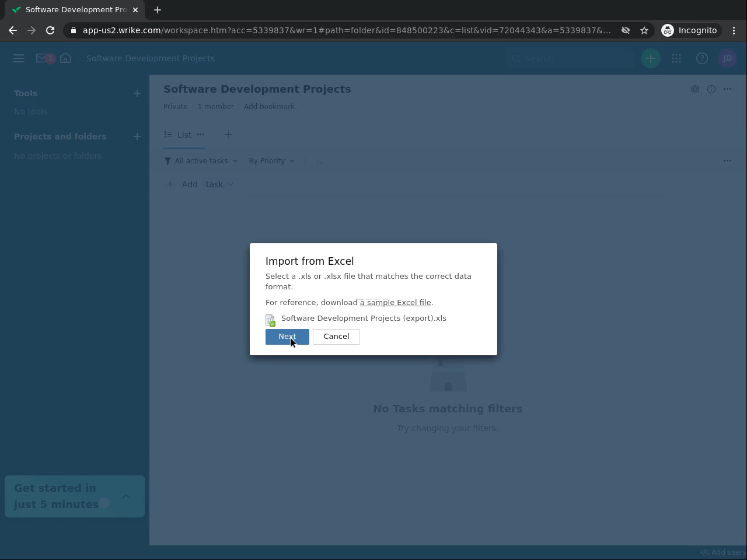Image resolution: width=747 pixels, height=560 pixels.
Task: Click the Private sharing label
Action: [x=176, y=107]
